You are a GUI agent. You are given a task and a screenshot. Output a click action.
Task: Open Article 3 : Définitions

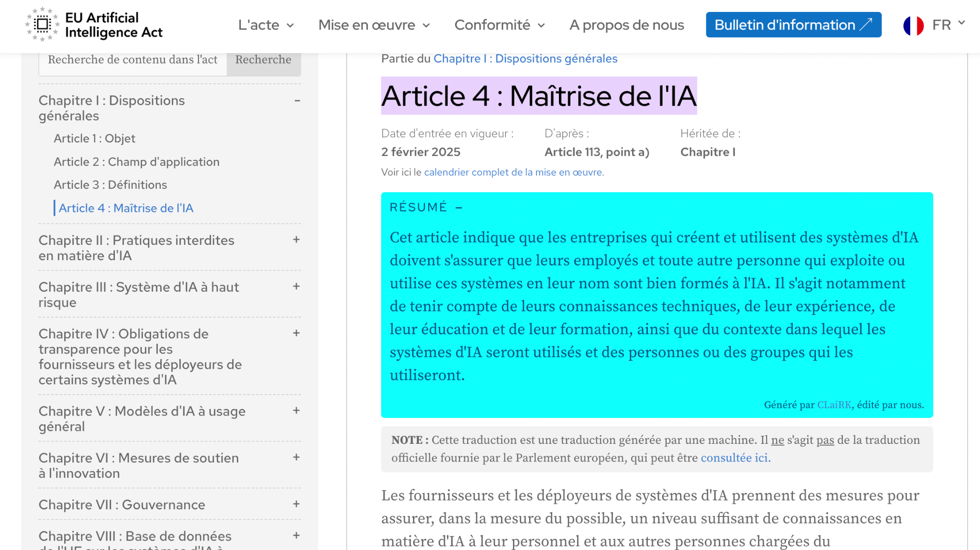pos(110,185)
